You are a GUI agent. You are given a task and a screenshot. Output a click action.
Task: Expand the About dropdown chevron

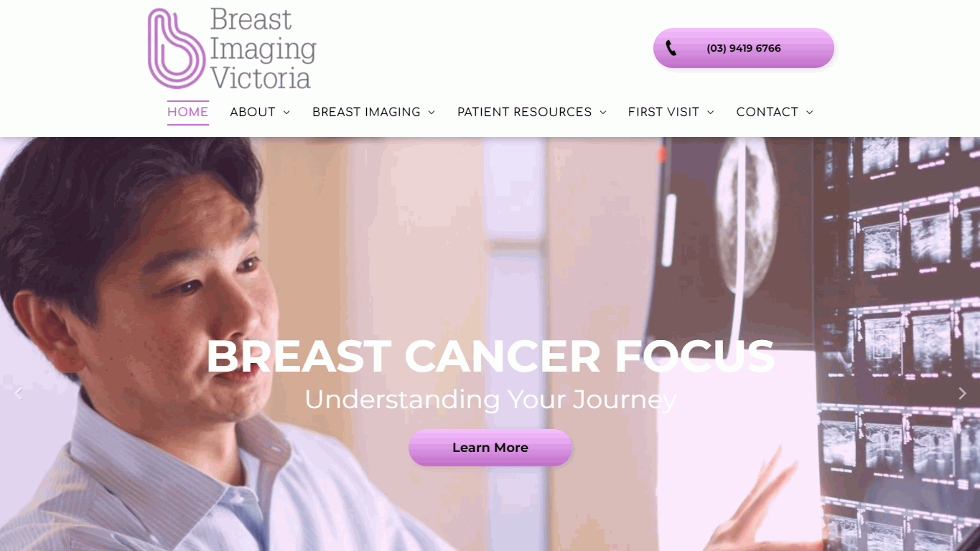286,113
